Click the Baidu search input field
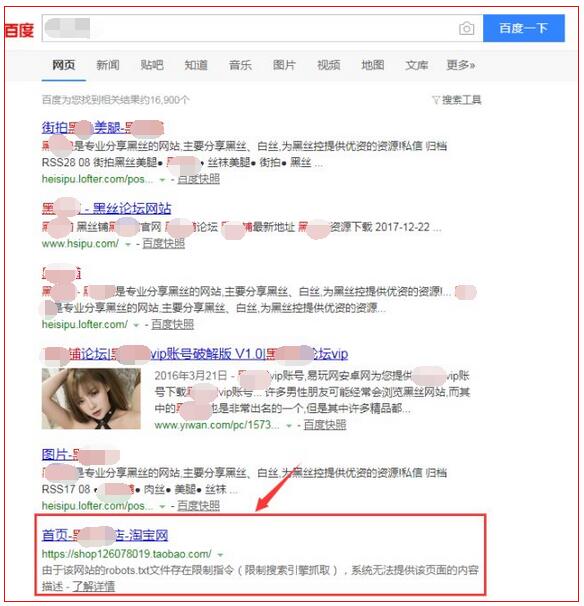 point(262,28)
